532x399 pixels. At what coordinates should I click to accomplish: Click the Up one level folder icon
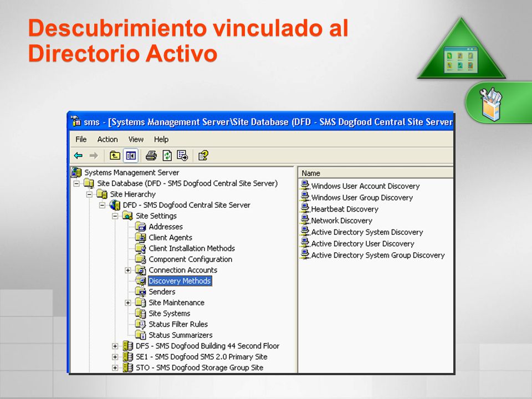[x=115, y=156]
